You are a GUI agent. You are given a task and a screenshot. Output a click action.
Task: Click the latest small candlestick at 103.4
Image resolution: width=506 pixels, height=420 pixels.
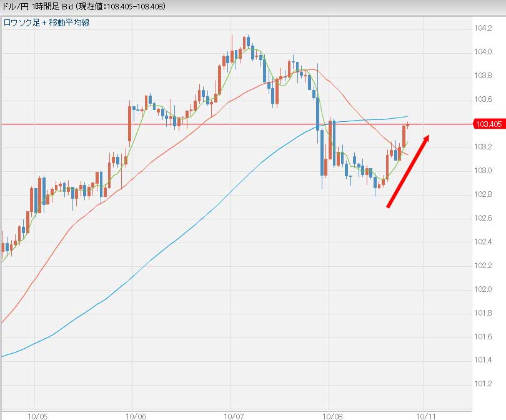[408, 125]
